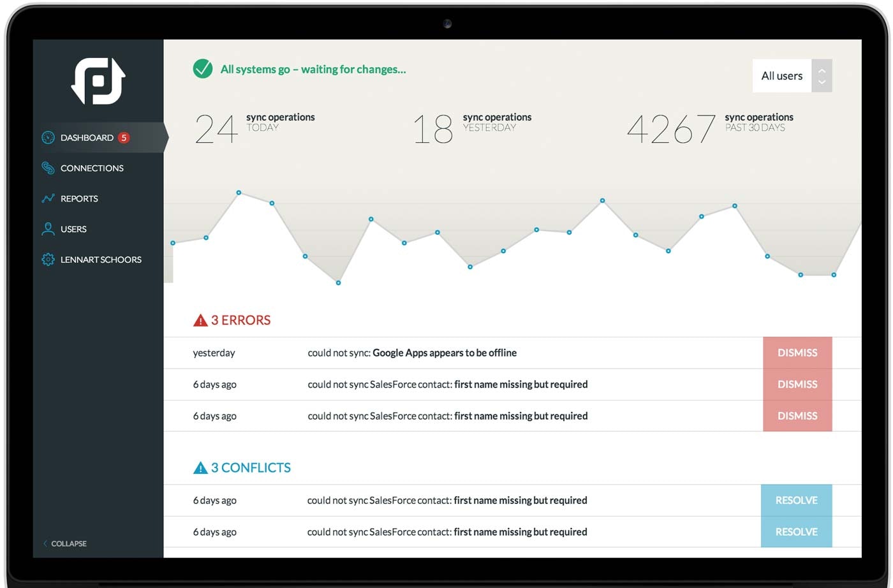Click 'Google Apps appears to be offline' message
The width and height of the screenshot is (893, 588).
click(x=445, y=353)
